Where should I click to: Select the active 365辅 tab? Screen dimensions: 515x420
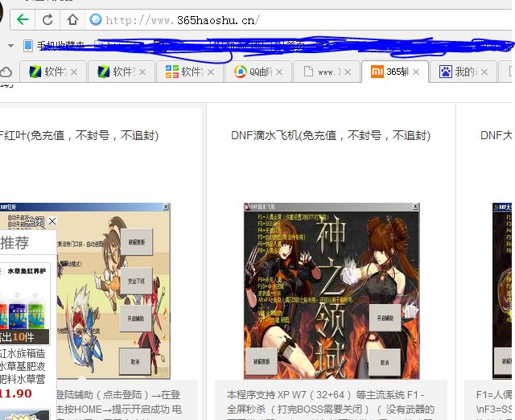tap(389, 72)
